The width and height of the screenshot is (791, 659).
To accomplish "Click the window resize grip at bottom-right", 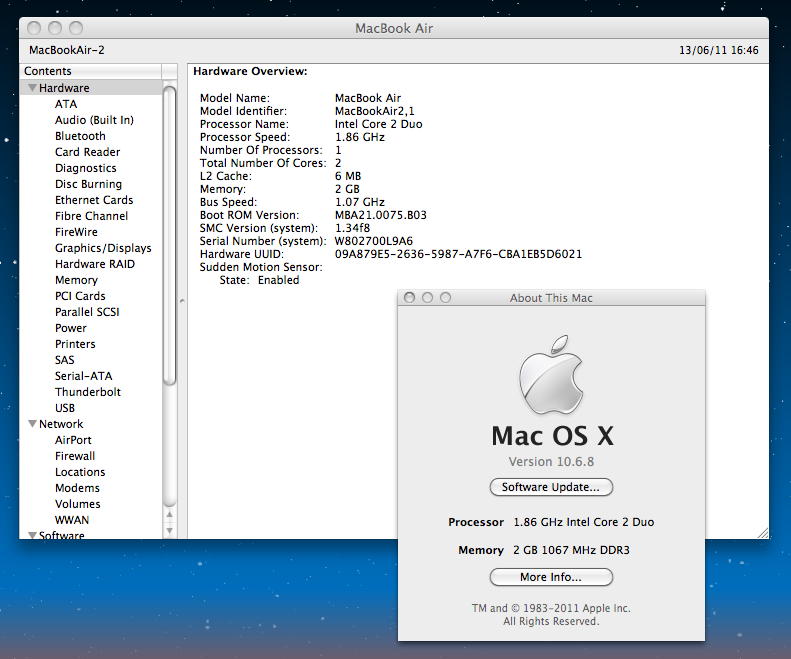I will pyautogui.click(x=762, y=533).
